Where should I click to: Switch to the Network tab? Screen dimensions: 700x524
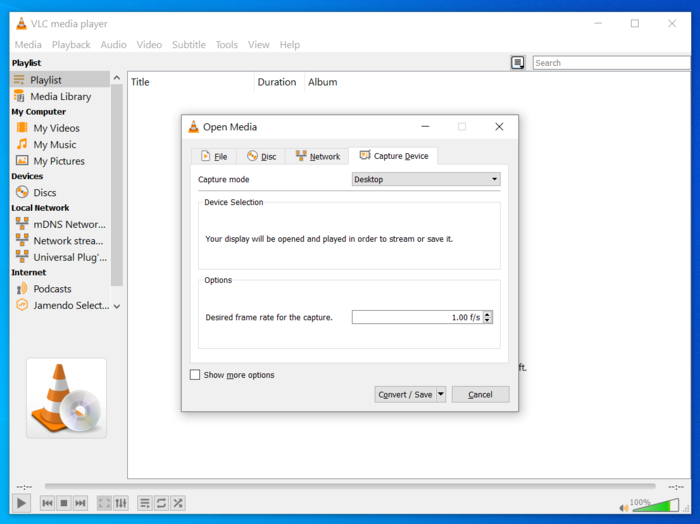click(x=318, y=156)
